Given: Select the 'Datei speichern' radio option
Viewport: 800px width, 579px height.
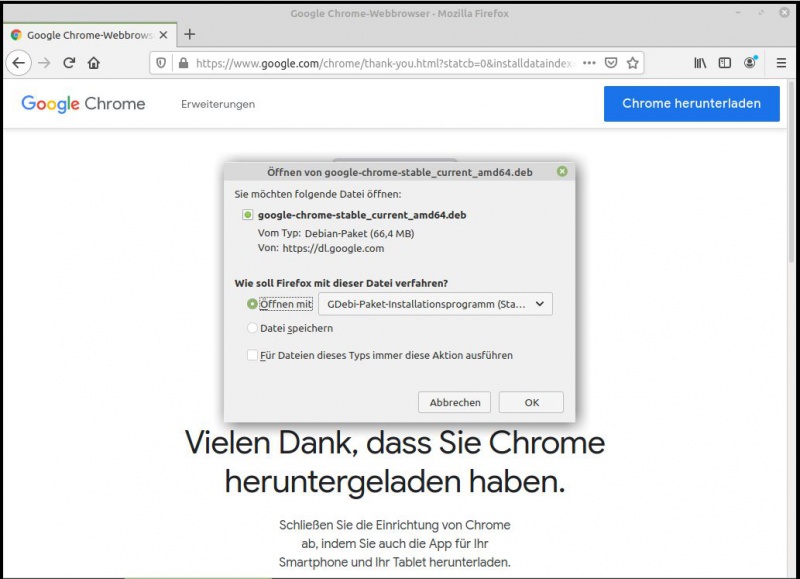Looking at the screenshot, I should [x=252, y=328].
